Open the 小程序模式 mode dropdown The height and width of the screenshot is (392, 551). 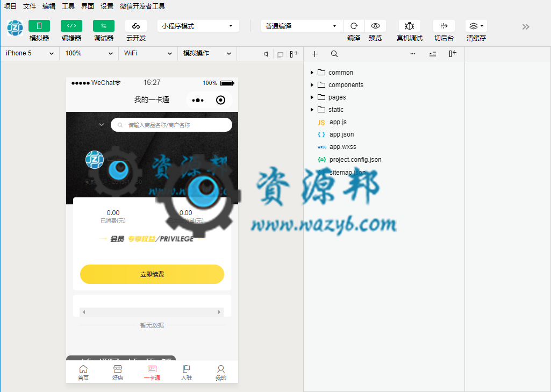click(198, 26)
